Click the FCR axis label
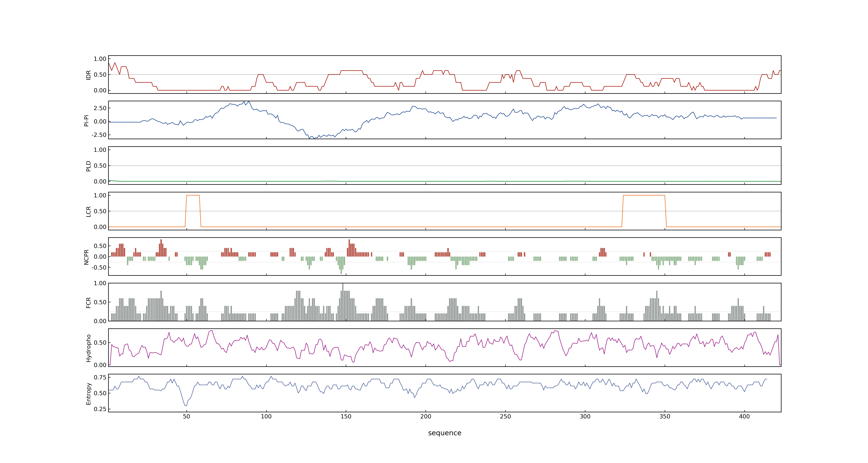Viewport: 868px width, 463px height. coord(89,303)
